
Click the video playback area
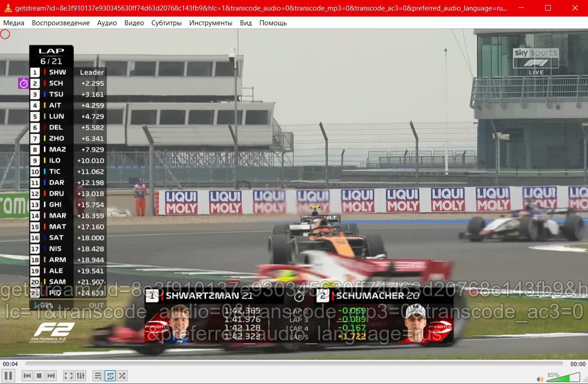pyautogui.click(x=294, y=194)
